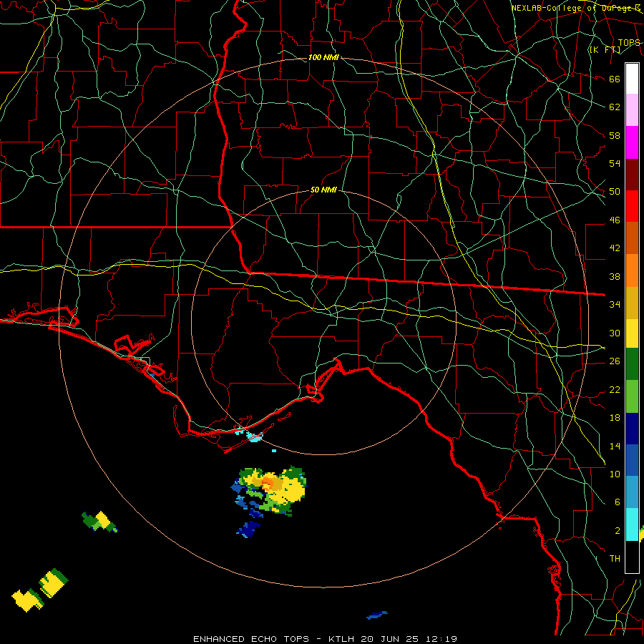The image size is (644, 644).
Task: Click the 66 label on legend
Action: pos(615,79)
